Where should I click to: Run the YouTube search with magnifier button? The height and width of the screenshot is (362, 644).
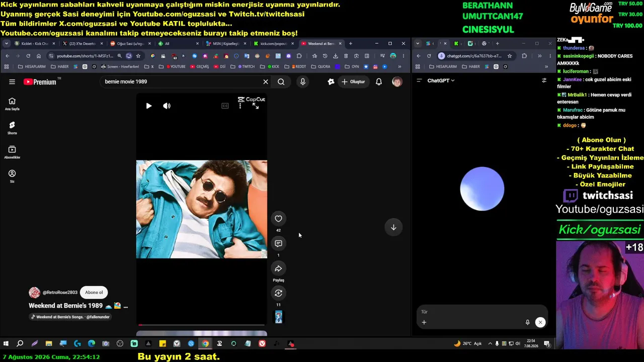click(x=281, y=81)
